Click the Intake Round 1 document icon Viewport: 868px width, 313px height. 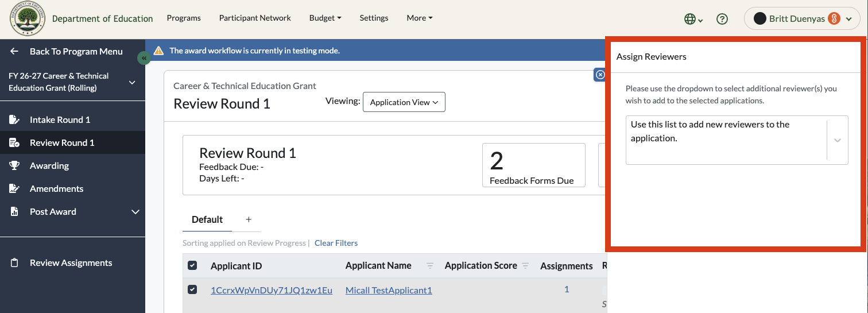pyautogui.click(x=14, y=119)
